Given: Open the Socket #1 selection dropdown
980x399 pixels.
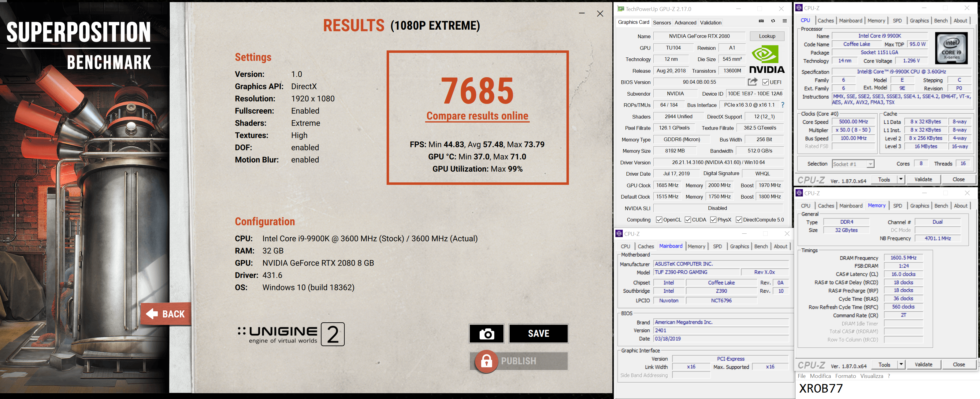Looking at the screenshot, I should pyautogui.click(x=870, y=164).
